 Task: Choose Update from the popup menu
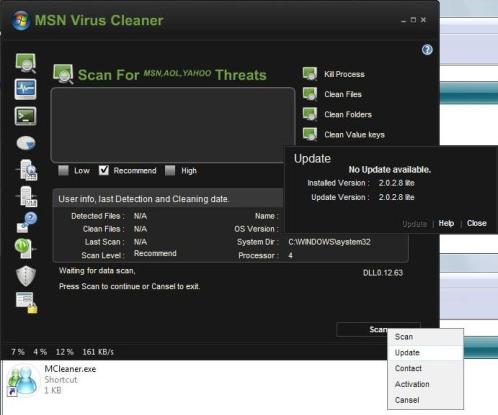click(x=425, y=353)
